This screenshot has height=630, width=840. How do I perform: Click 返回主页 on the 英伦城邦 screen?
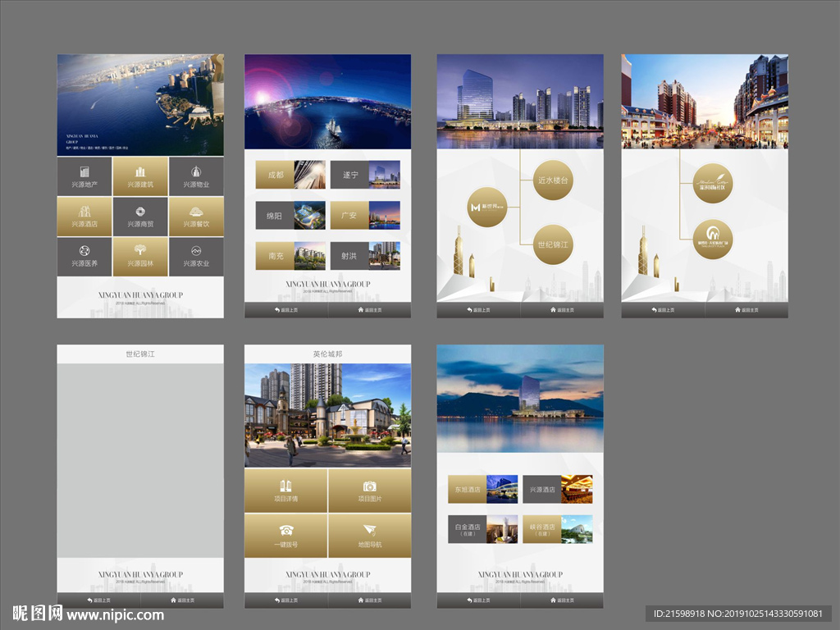click(x=370, y=600)
